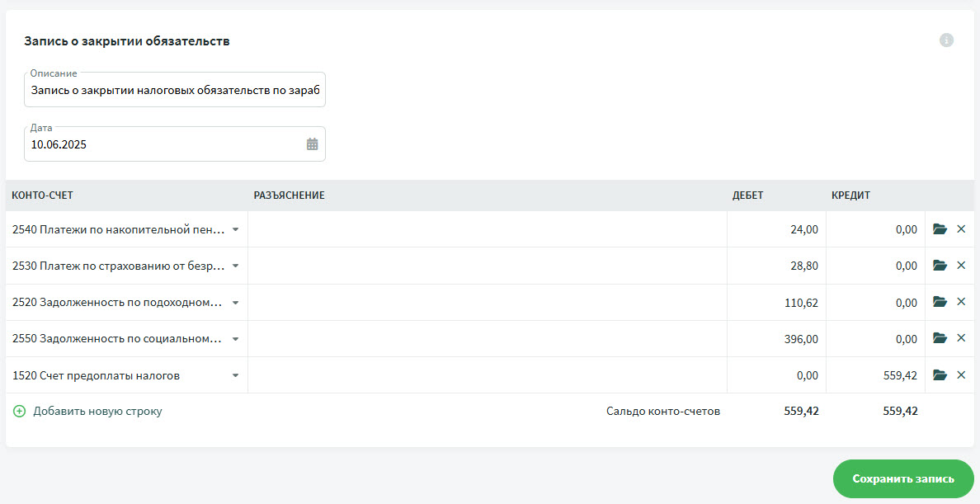Expand account dropdown for 2540 Платежи
The image size is (980, 504).
click(236, 229)
